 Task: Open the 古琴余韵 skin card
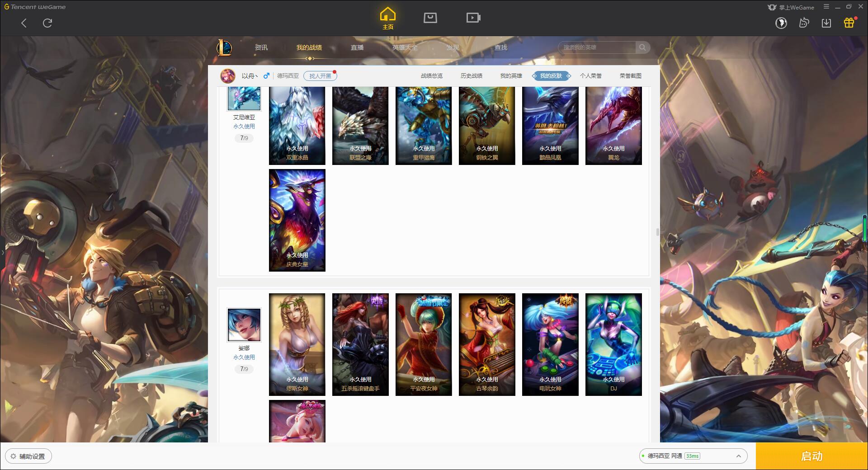click(x=487, y=345)
